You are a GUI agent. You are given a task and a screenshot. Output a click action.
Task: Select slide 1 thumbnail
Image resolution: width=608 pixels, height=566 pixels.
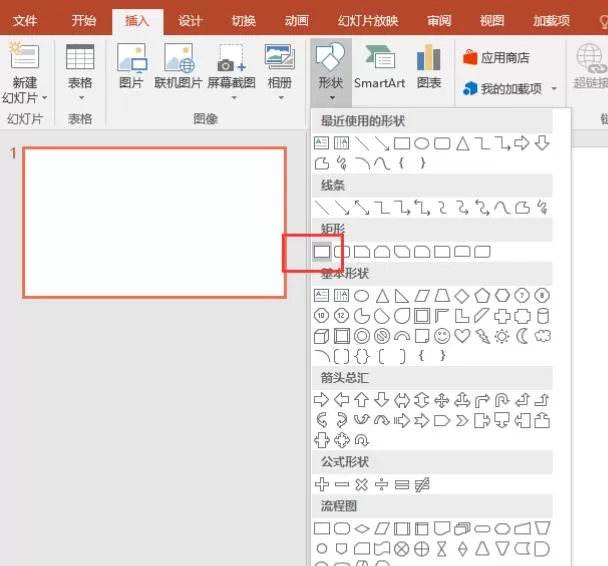155,222
